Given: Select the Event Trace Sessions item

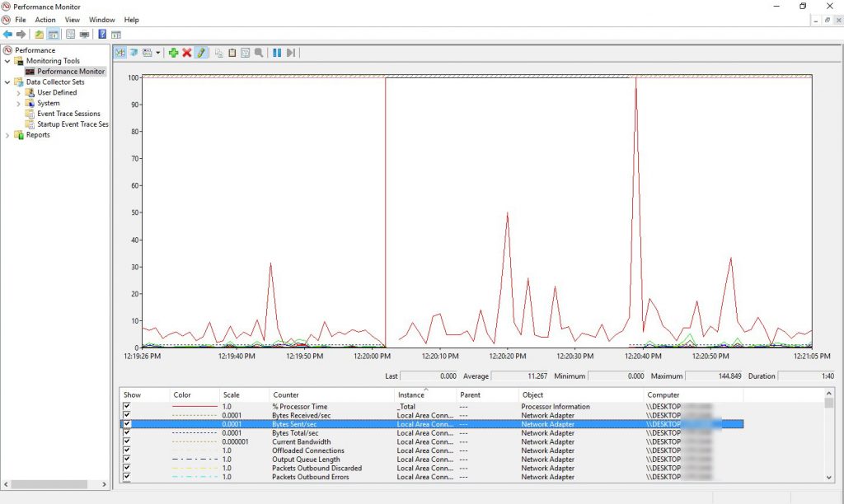Looking at the screenshot, I should click(68, 114).
